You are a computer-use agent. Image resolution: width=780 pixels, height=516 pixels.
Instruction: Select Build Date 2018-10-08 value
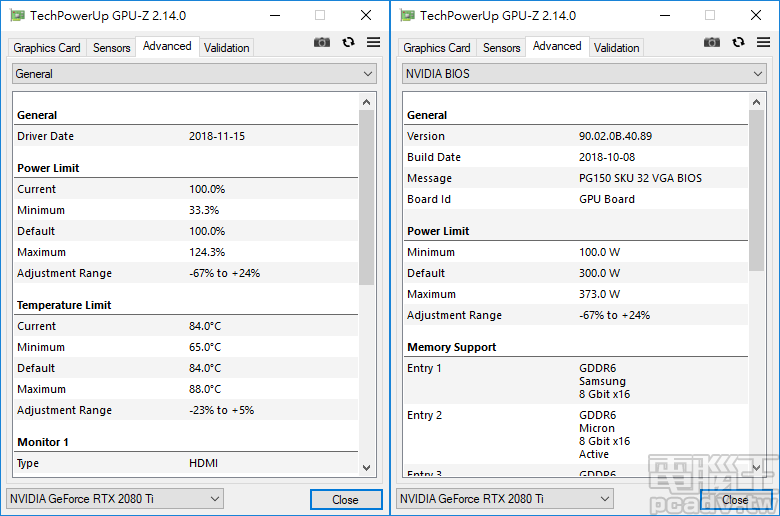click(x=607, y=157)
